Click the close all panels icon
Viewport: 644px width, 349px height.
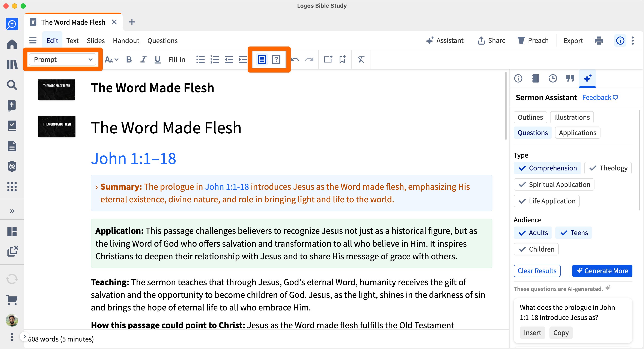tap(12, 251)
